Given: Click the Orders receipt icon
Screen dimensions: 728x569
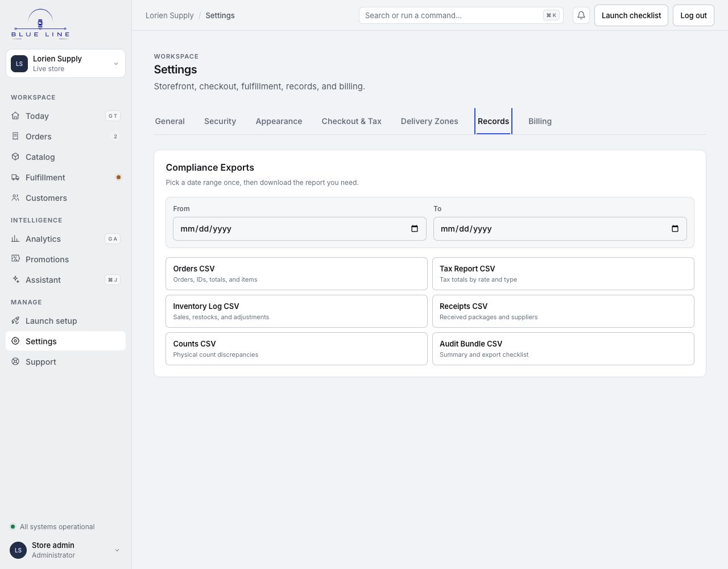Looking at the screenshot, I should [x=15, y=136].
